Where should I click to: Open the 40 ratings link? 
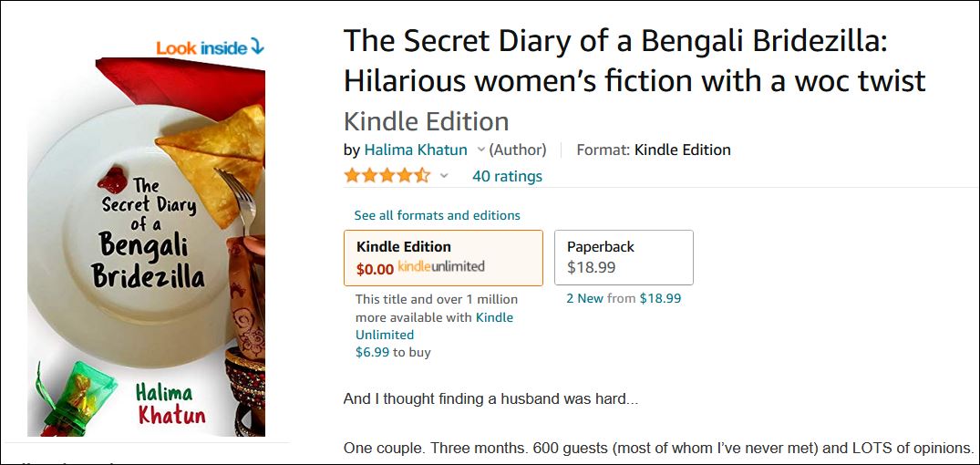click(507, 176)
